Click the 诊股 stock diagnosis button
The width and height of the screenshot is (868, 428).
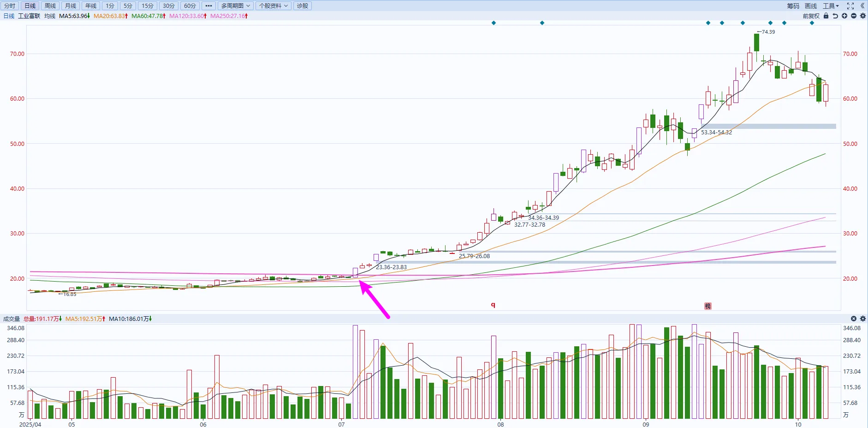303,6
